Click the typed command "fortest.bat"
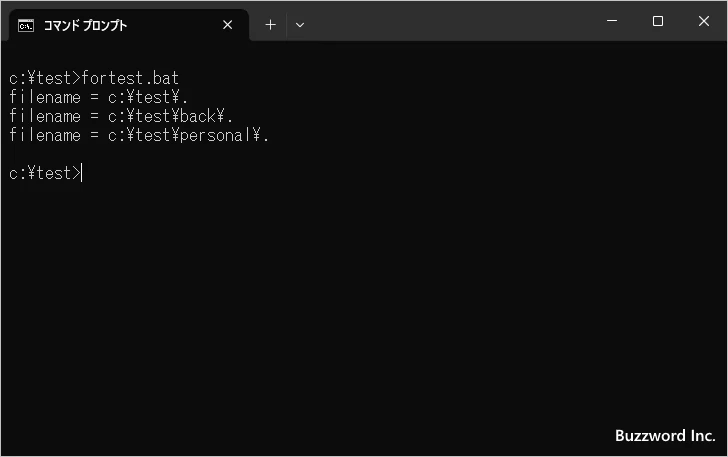 pos(130,78)
